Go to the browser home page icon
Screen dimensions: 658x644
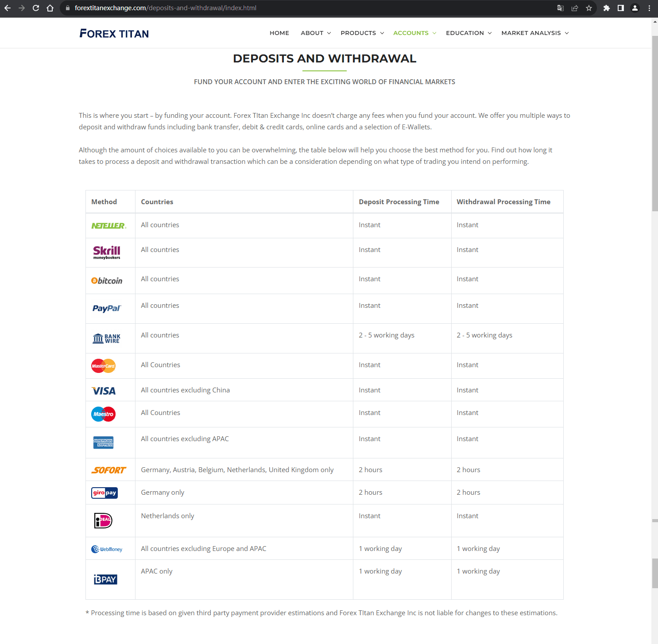50,8
